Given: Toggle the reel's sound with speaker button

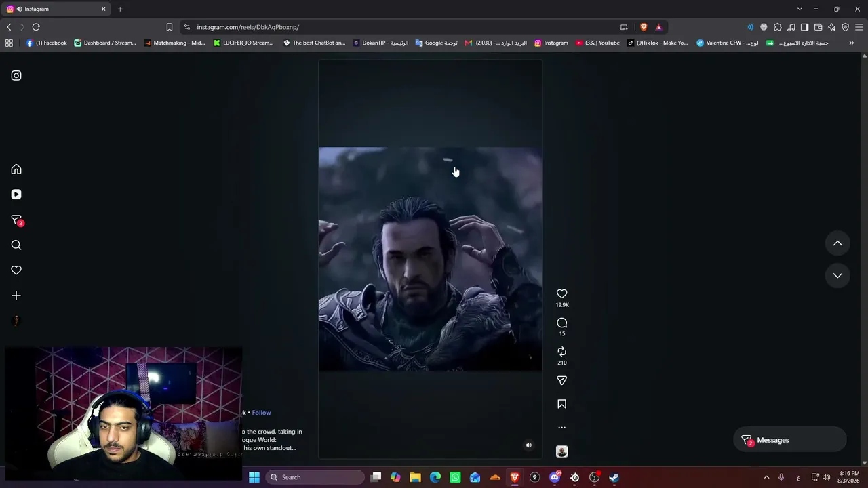Looking at the screenshot, I should [x=529, y=445].
